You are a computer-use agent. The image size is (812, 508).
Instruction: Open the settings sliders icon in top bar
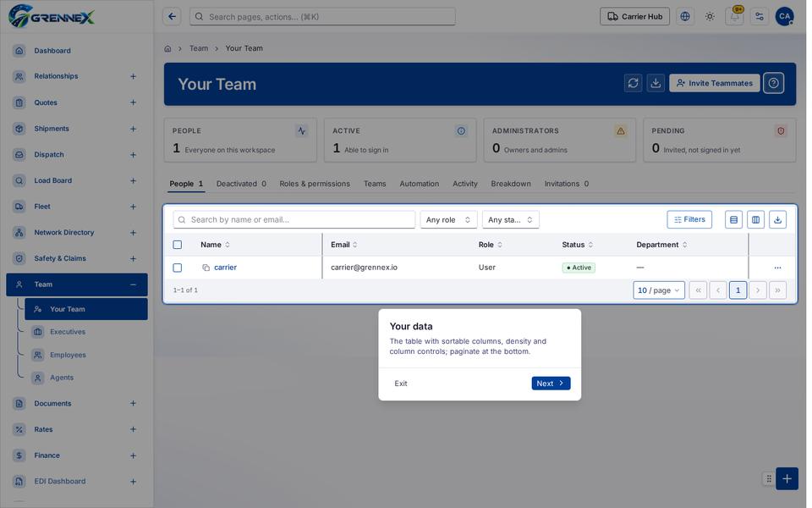pos(760,17)
